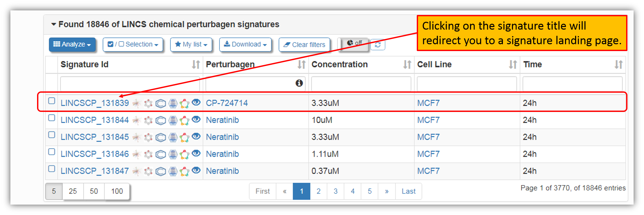Check the box for the LINCSCP_131846 row

52,152
